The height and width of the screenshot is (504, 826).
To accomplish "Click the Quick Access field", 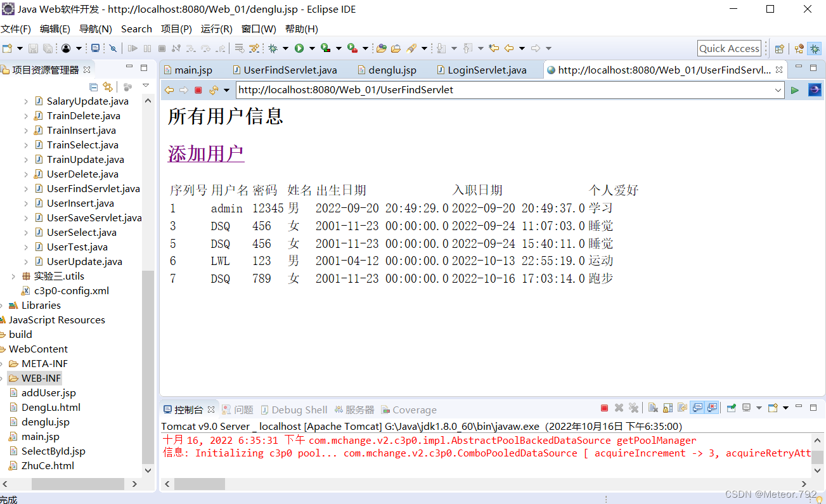I will [x=729, y=48].
